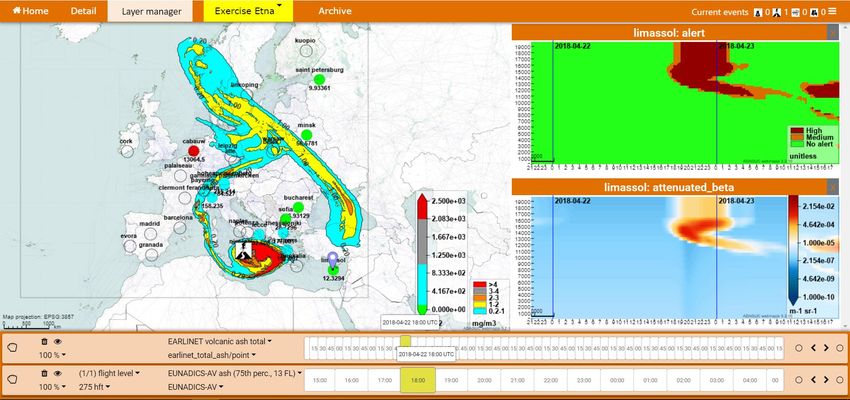The height and width of the screenshot is (400, 850).
Task: Click the 12.3294 value under limassol
Action: coord(334,278)
